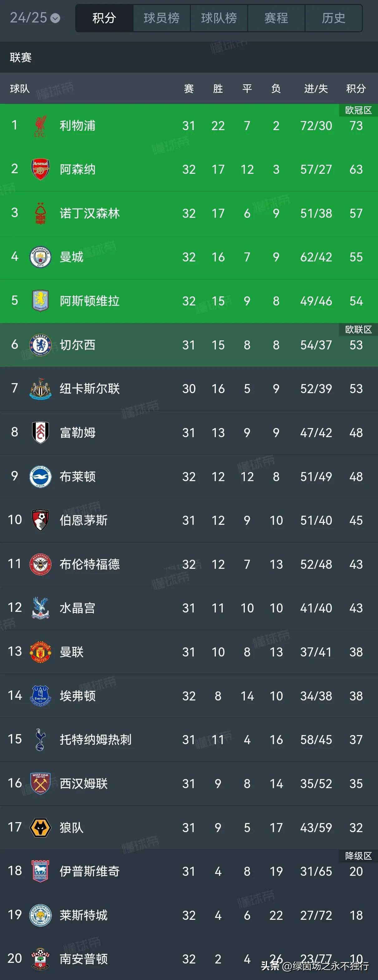Click the team name 切尔西

pyautogui.click(x=78, y=345)
